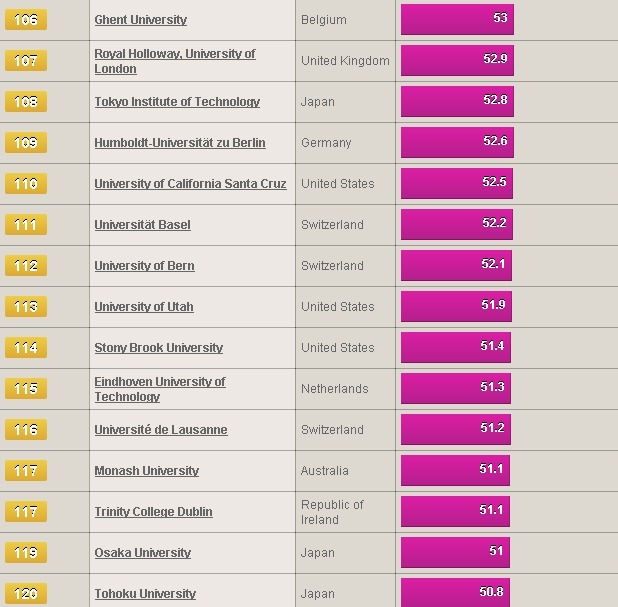Open Eindhoven University of Technology link
This screenshot has width=618, height=607.
[x=160, y=389]
